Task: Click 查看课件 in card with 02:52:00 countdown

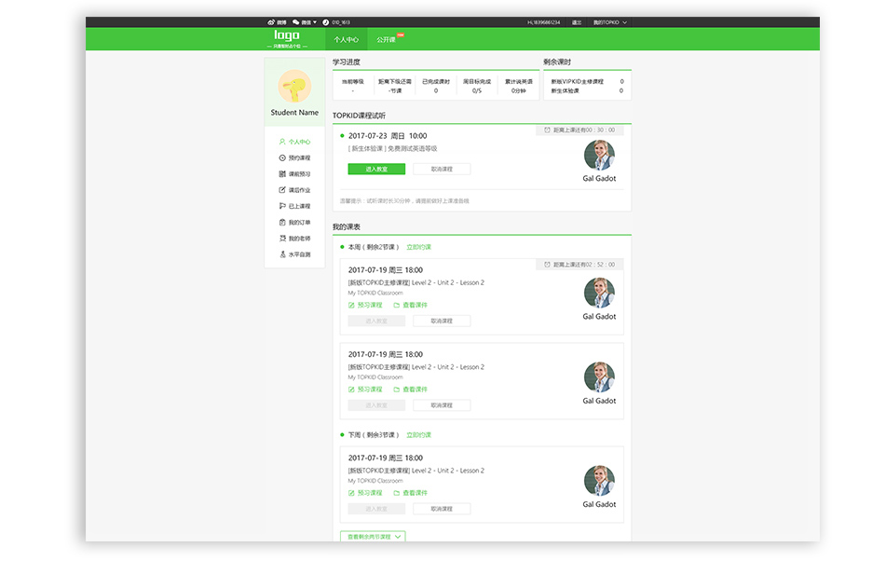Action: pyautogui.click(x=410, y=306)
